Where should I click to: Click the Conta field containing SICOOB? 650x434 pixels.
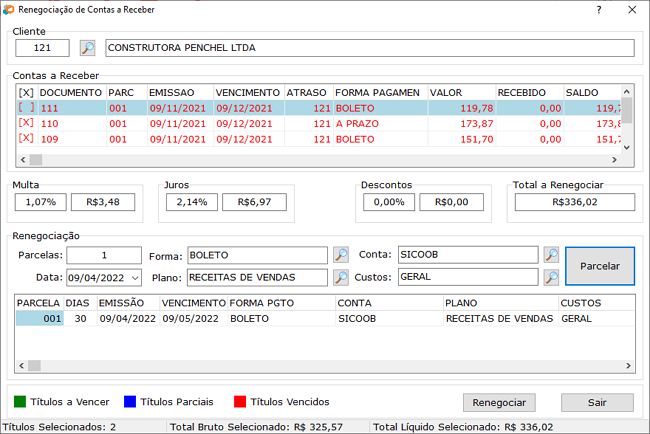point(468,255)
